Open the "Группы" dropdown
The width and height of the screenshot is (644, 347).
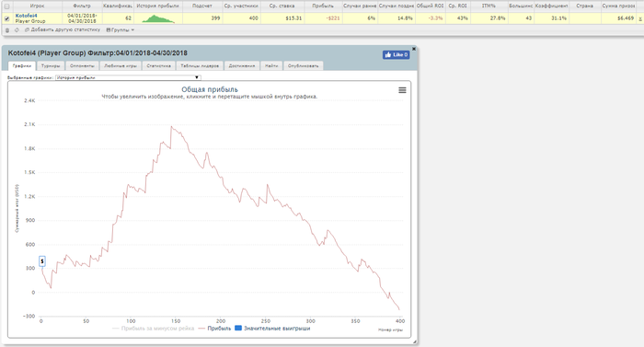click(121, 30)
